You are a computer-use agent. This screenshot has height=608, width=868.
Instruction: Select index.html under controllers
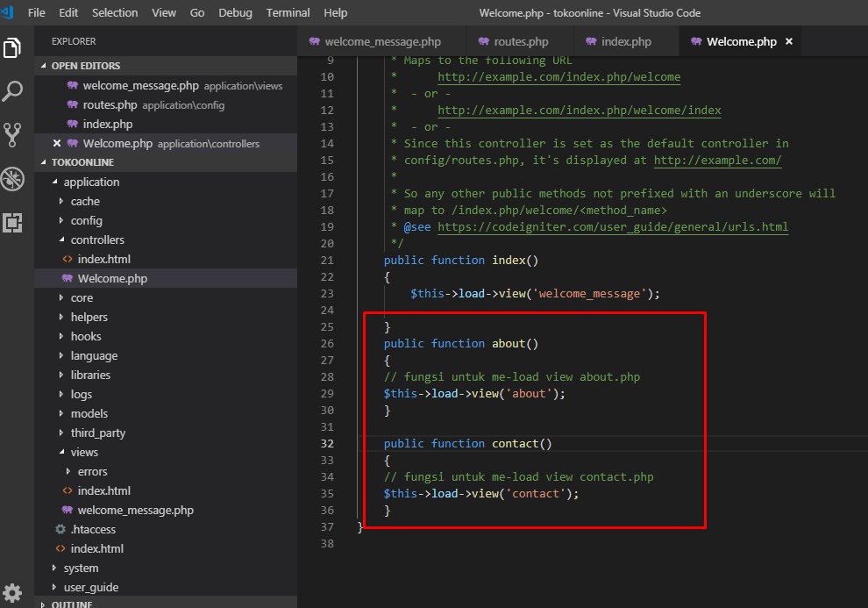coord(166,259)
